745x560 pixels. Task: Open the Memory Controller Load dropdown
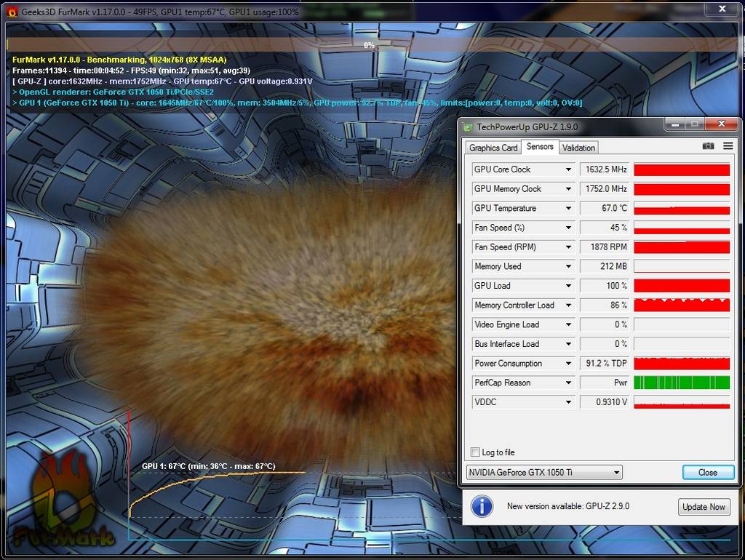[568, 305]
